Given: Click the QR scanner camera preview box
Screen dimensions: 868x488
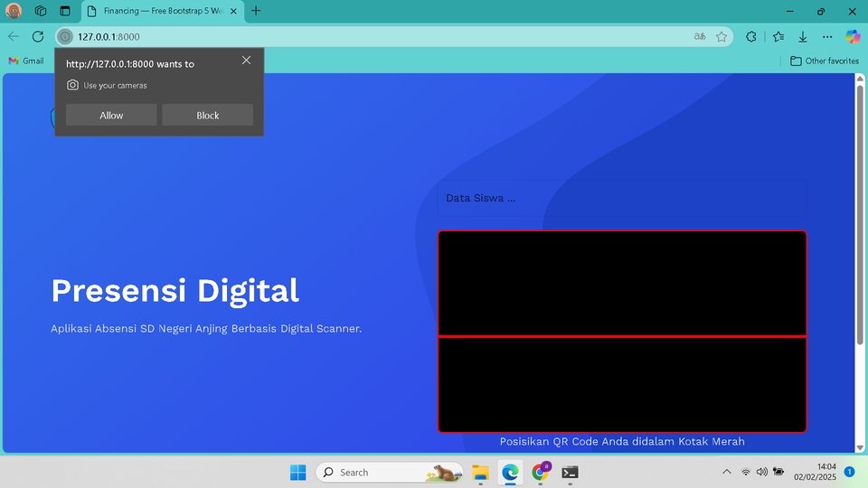Looking at the screenshot, I should [x=622, y=332].
